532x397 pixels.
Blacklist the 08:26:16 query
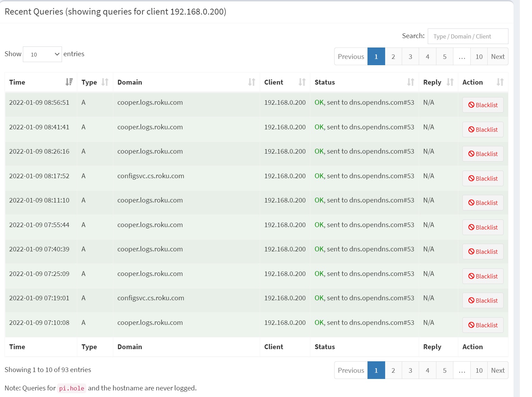point(483,154)
